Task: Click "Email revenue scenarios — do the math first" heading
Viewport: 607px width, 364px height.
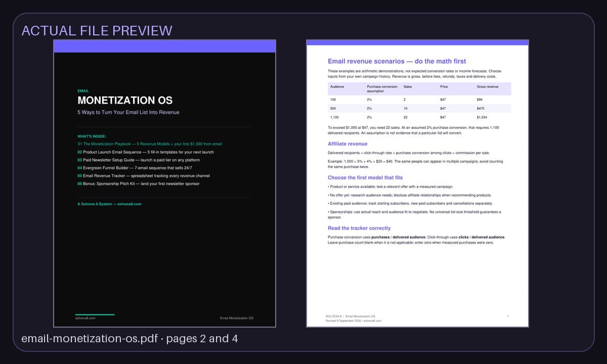Action: tap(397, 61)
